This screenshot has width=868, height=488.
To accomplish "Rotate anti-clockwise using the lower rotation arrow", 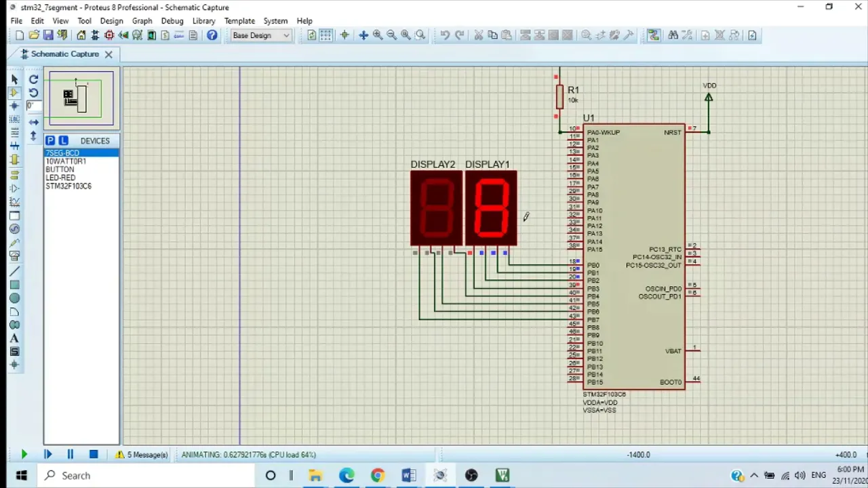I will click(x=33, y=93).
